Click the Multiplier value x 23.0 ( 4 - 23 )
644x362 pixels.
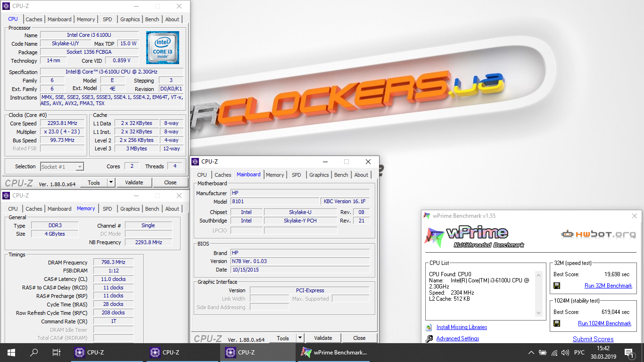pos(62,132)
